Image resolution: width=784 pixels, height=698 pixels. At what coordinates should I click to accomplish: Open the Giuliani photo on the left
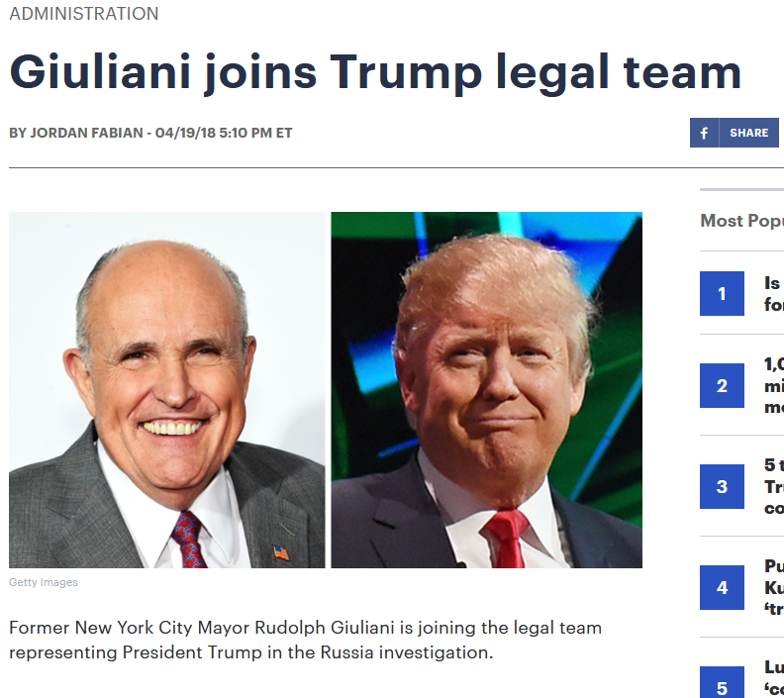[167, 390]
